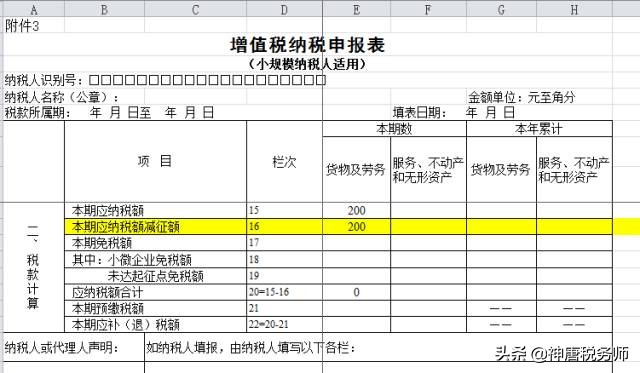Click the 金额单位:元至角分 cell

click(522, 97)
